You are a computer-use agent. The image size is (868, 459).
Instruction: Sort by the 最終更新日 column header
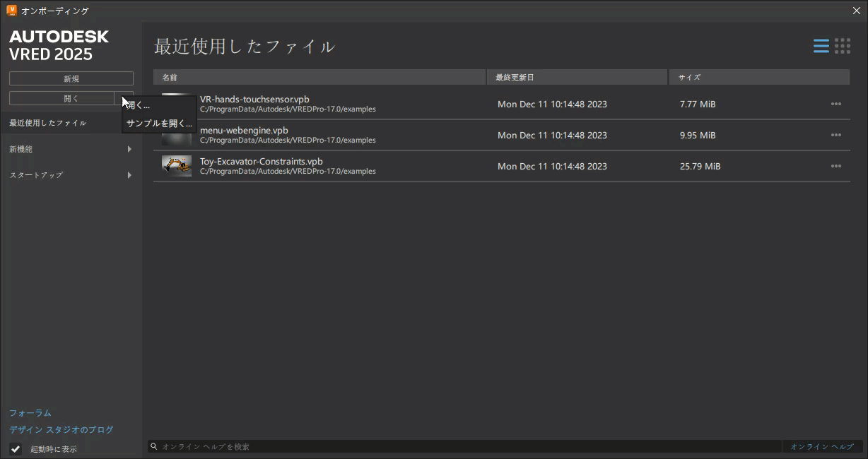click(x=577, y=77)
